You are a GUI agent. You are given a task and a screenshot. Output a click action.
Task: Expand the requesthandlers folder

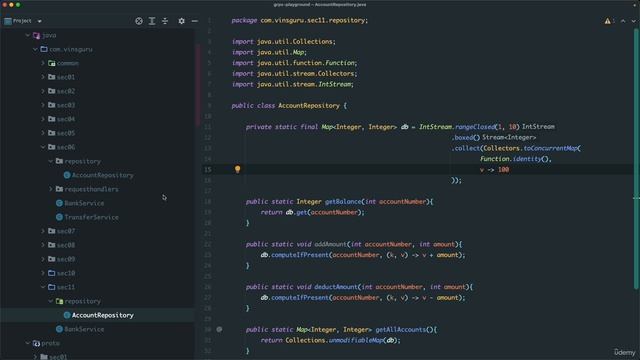[x=51, y=189]
